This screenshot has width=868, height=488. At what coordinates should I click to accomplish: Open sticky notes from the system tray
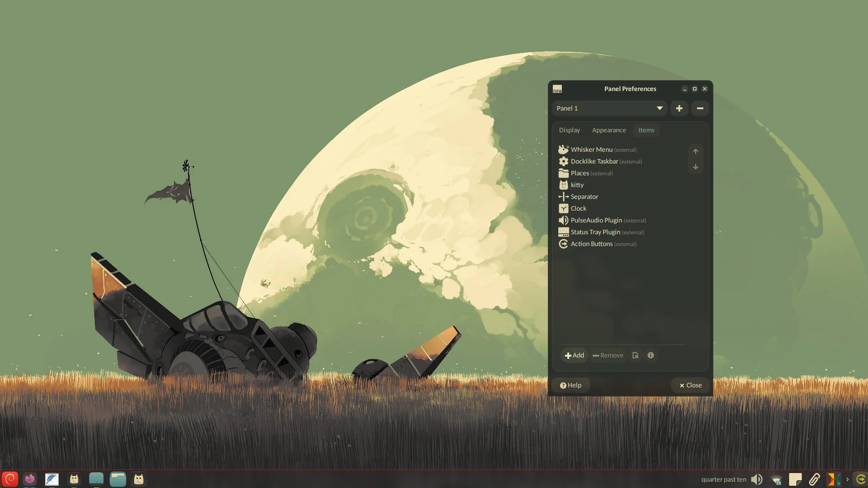795,479
